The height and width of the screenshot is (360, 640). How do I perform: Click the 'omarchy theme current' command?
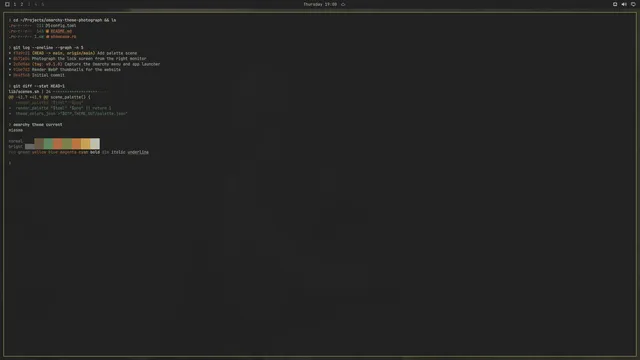(38, 124)
